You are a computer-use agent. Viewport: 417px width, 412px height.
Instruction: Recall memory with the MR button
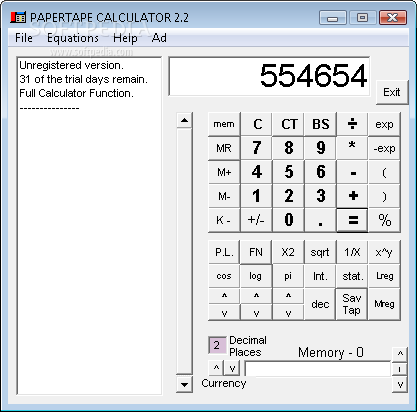click(x=224, y=148)
